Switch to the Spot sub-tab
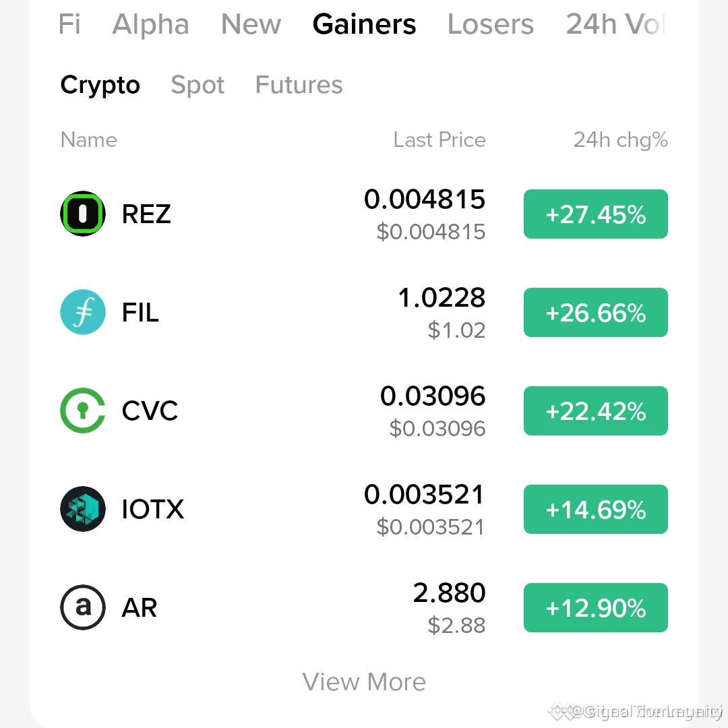Image resolution: width=728 pixels, height=728 pixels. 198,85
